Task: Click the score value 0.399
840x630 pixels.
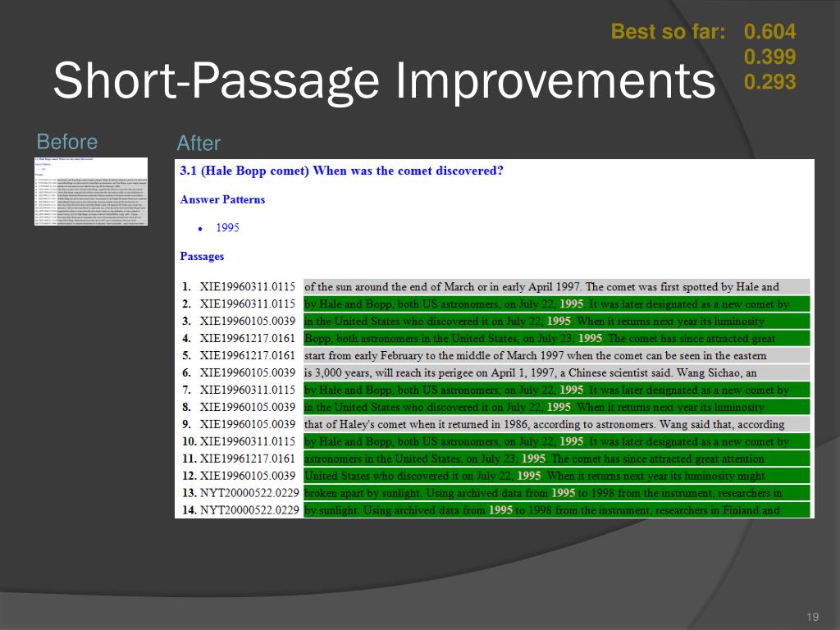Action: tap(769, 57)
